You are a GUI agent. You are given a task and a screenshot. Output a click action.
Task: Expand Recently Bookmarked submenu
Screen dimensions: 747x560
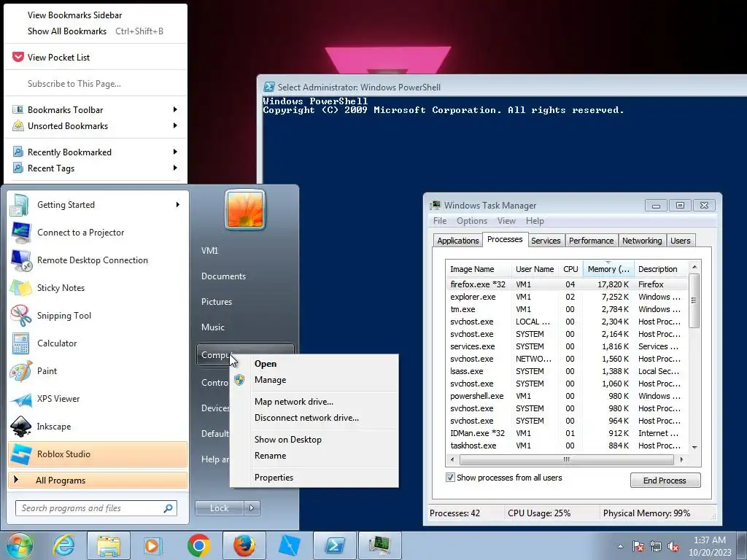pos(175,152)
